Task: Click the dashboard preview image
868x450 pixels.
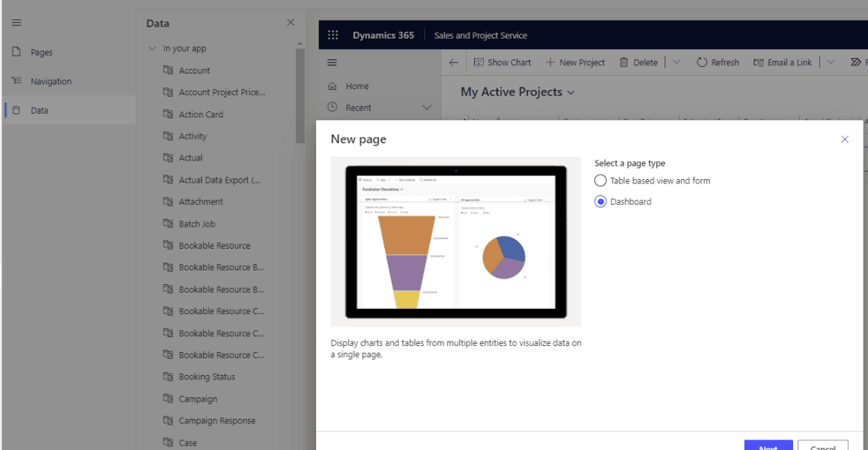Action: click(x=456, y=242)
